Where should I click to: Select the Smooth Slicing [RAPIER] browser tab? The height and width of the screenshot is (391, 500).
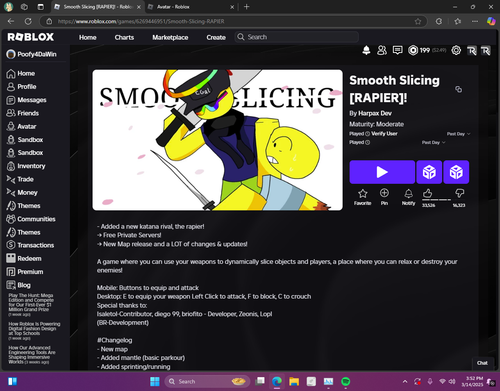point(97,7)
